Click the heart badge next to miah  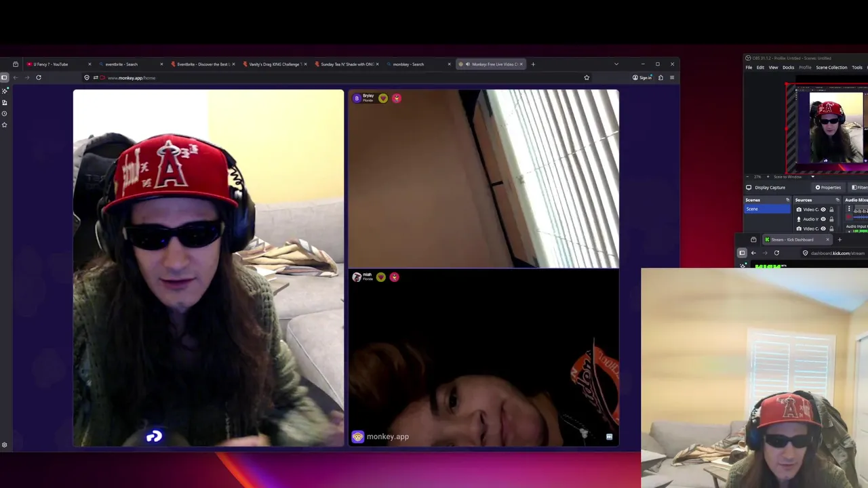click(381, 277)
